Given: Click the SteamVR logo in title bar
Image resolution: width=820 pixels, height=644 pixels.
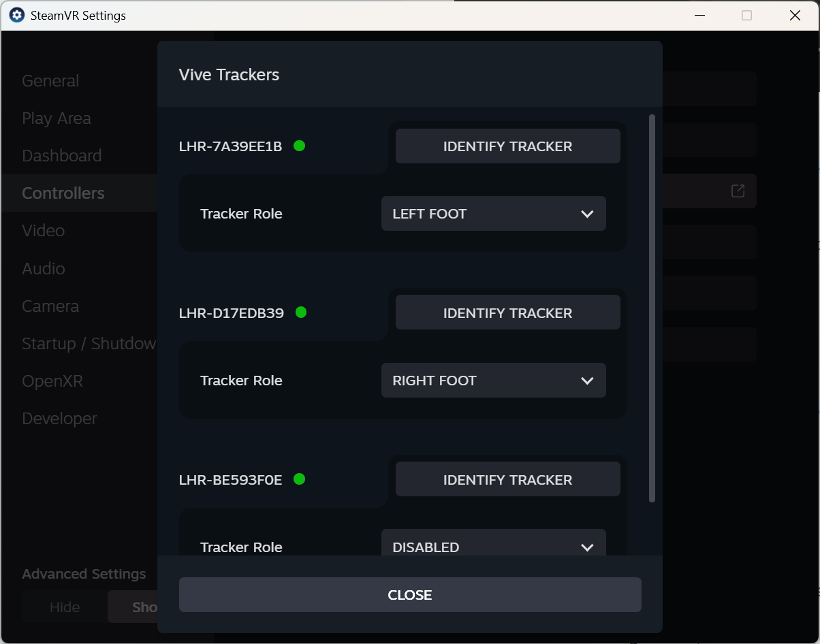Looking at the screenshot, I should (17, 15).
